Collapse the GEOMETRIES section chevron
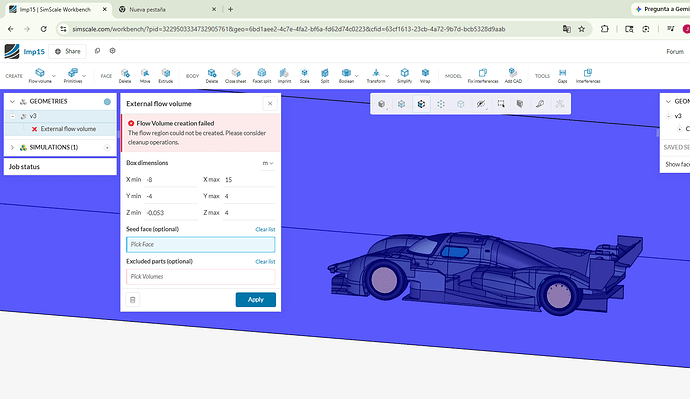The height and width of the screenshot is (399, 690). pos(12,101)
